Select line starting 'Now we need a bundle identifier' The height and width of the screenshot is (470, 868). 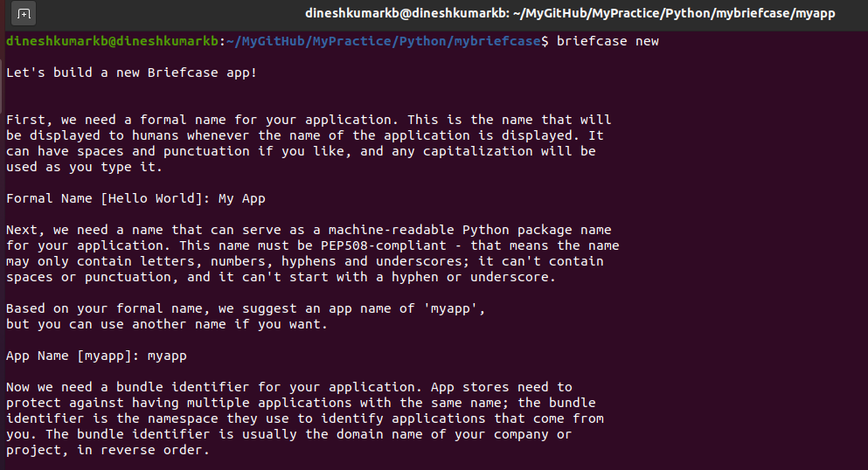point(289,387)
